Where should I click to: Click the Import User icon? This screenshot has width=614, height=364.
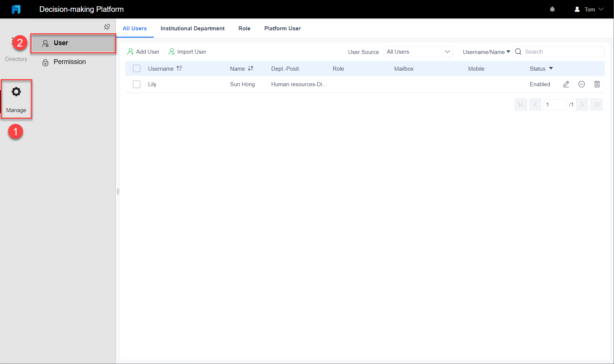coord(171,51)
